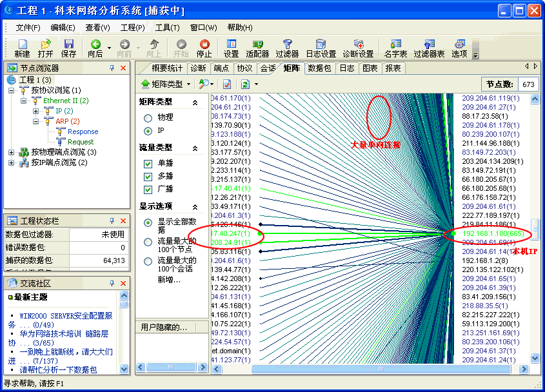
Task: Open 名字表 (Name table) icon
Action: click(x=395, y=44)
